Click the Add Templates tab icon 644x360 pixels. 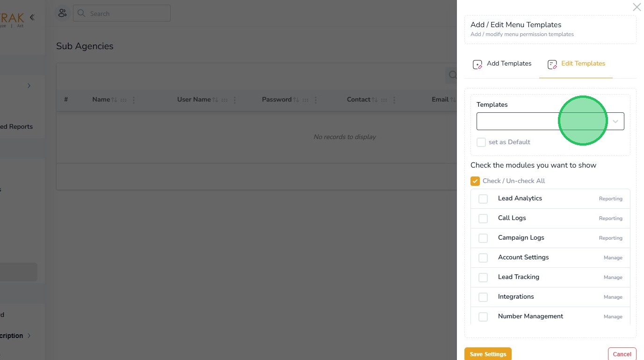pyautogui.click(x=477, y=65)
